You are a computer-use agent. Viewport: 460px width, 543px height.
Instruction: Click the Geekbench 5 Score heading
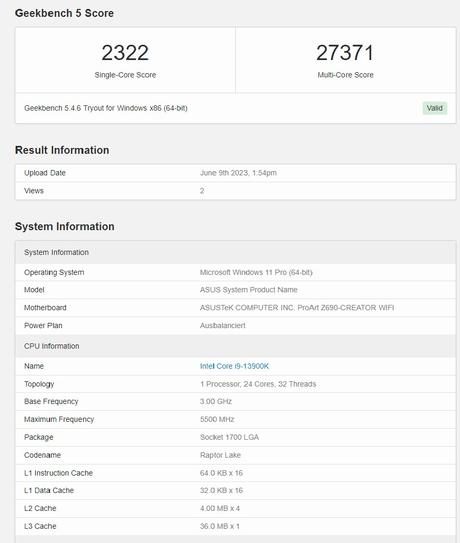click(x=64, y=13)
